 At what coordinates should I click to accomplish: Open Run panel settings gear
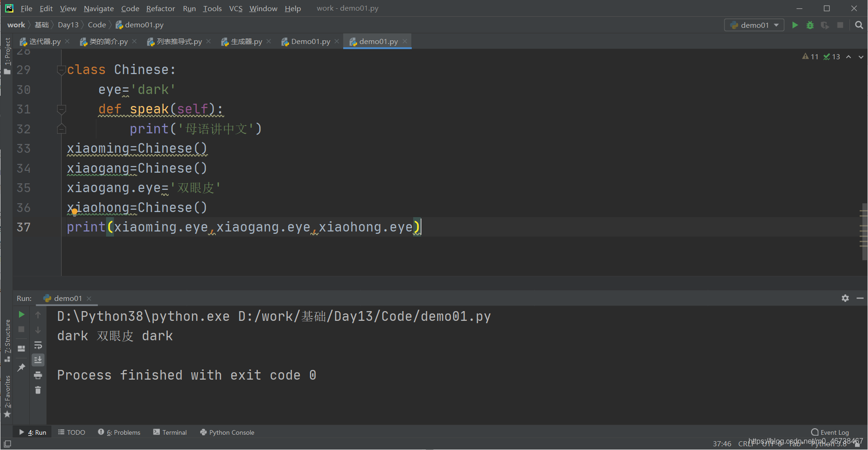(845, 298)
